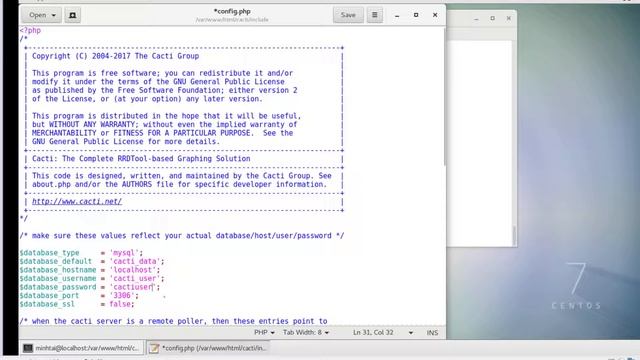This screenshot has height=360, width=640.
Task: Click the 'when the cacti server is a remote poller' comment
Action: (173, 322)
